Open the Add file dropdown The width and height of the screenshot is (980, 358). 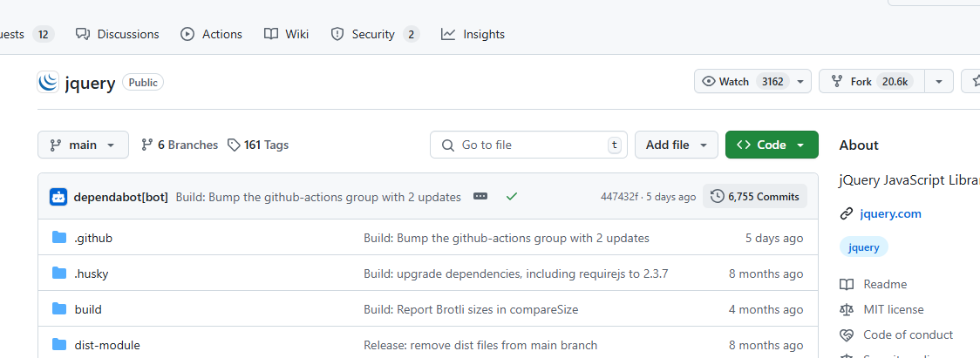pyautogui.click(x=677, y=145)
